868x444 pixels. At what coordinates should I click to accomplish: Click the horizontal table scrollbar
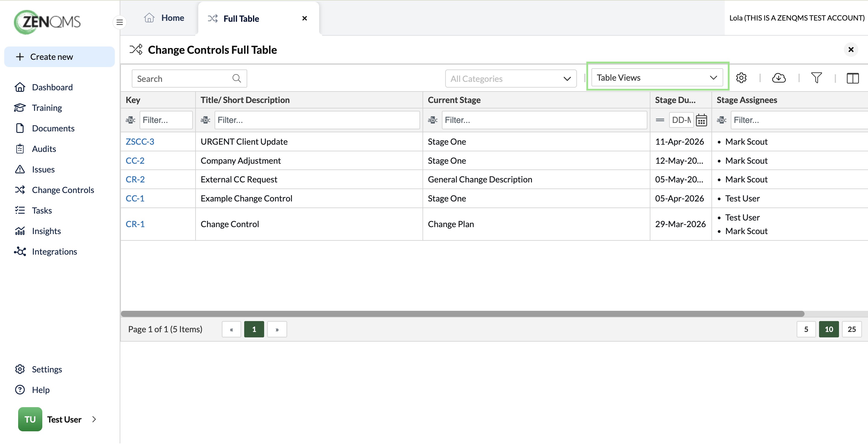click(x=462, y=314)
